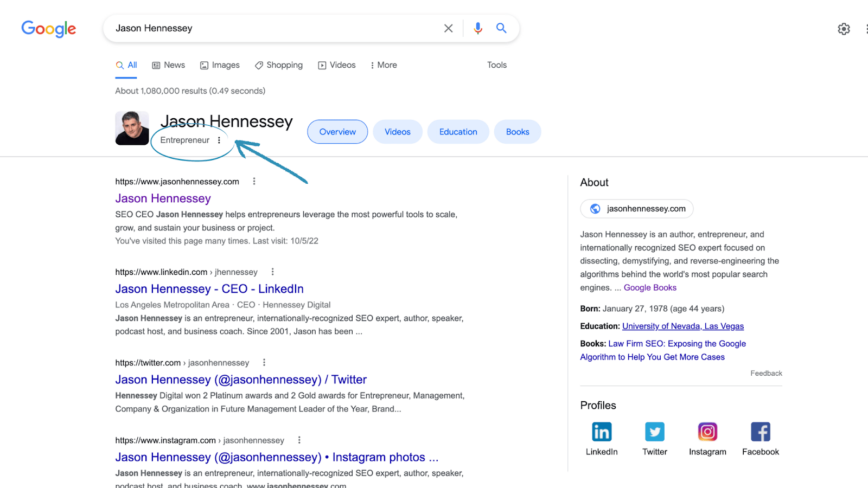This screenshot has width=868, height=488.
Task: Open three-dot menu for LinkedIn result
Action: pos(272,272)
